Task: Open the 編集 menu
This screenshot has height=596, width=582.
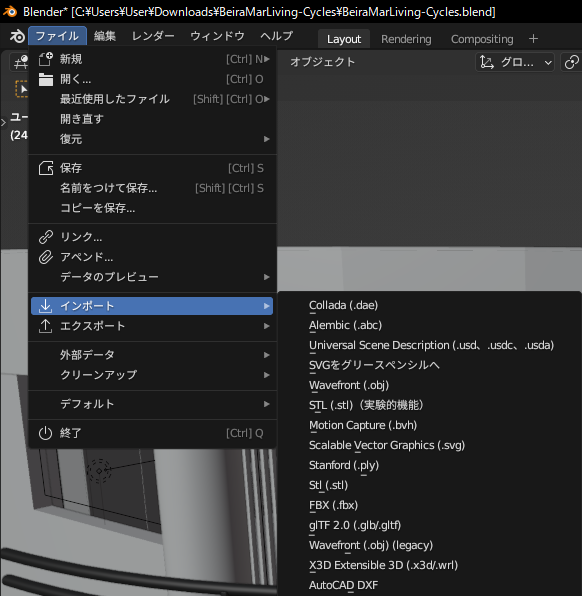Action: pyautogui.click(x=105, y=36)
